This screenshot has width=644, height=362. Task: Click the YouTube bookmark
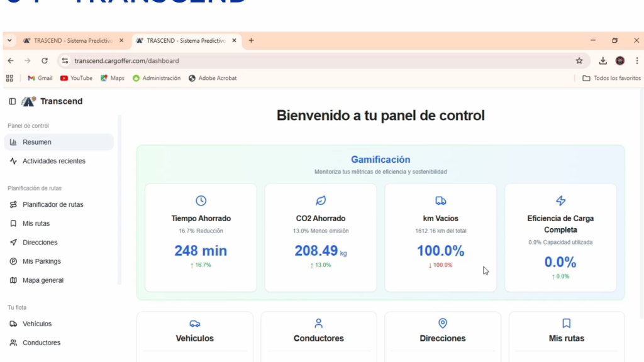[x=76, y=79]
